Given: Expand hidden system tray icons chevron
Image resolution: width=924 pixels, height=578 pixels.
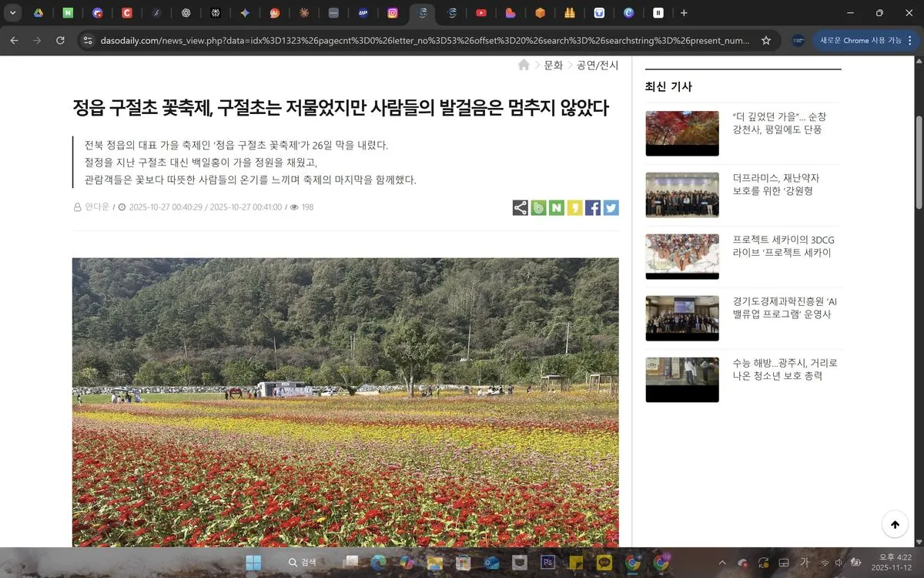Looking at the screenshot, I should click(722, 563).
